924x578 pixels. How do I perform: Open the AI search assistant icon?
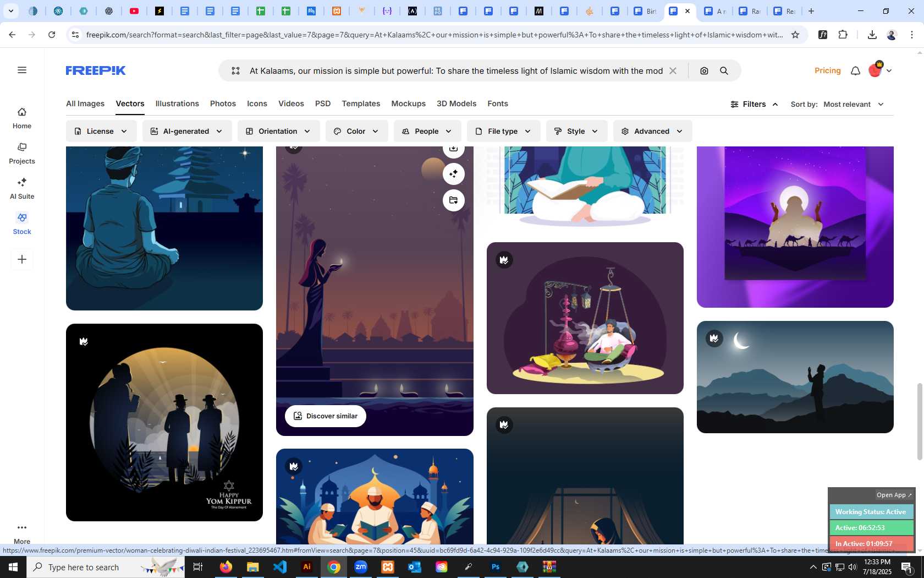point(235,70)
